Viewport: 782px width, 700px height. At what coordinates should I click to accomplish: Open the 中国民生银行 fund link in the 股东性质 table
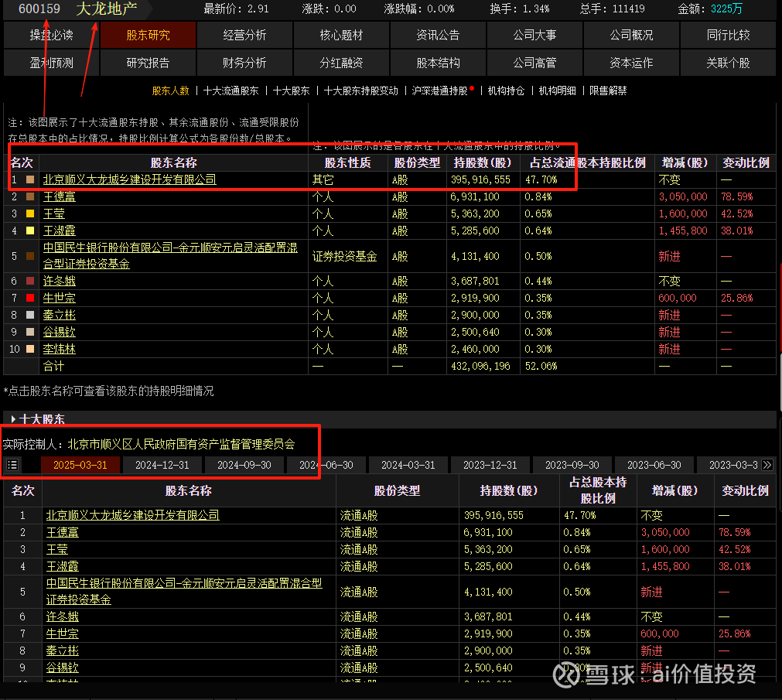[170, 256]
